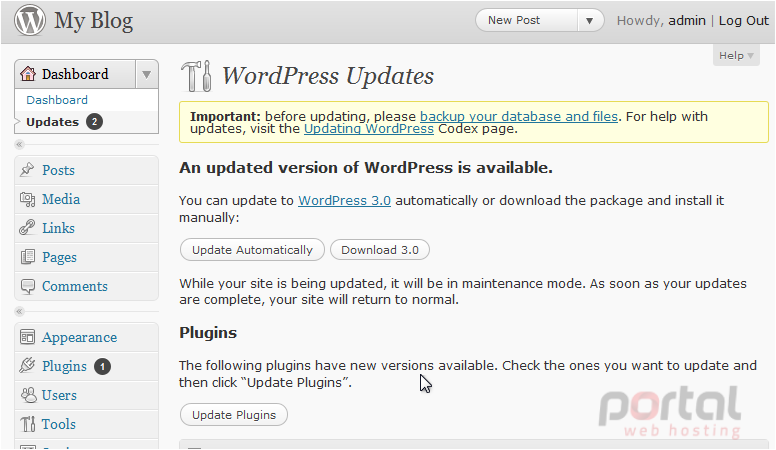Click the Plugins count badge showing 1
The image size is (776, 450).
[102, 366]
